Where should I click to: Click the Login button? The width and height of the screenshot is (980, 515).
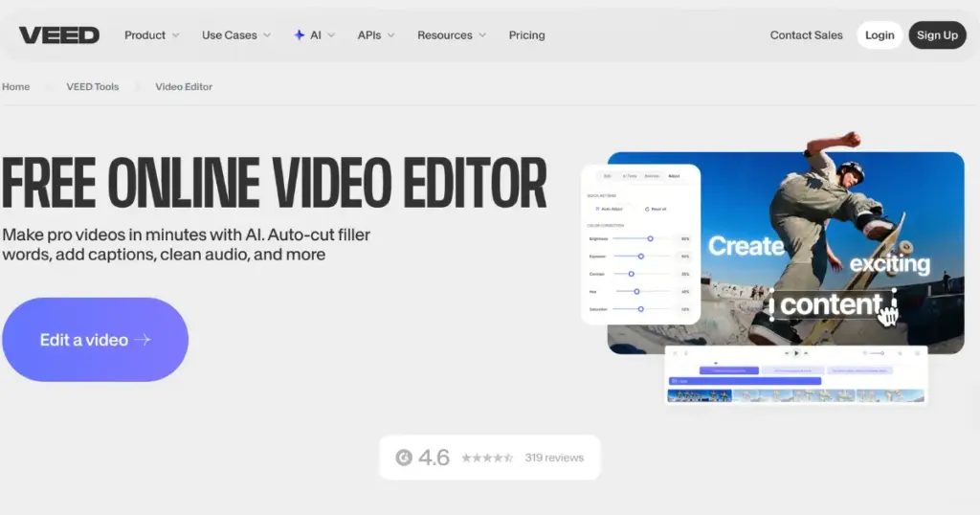coord(880,35)
